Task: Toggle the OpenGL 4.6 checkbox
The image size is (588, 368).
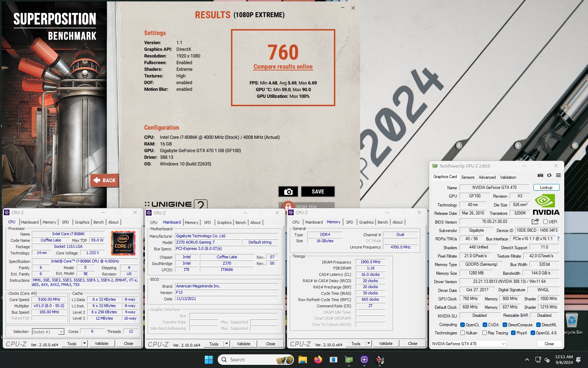Action: pyautogui.click(x=533, y=333)
